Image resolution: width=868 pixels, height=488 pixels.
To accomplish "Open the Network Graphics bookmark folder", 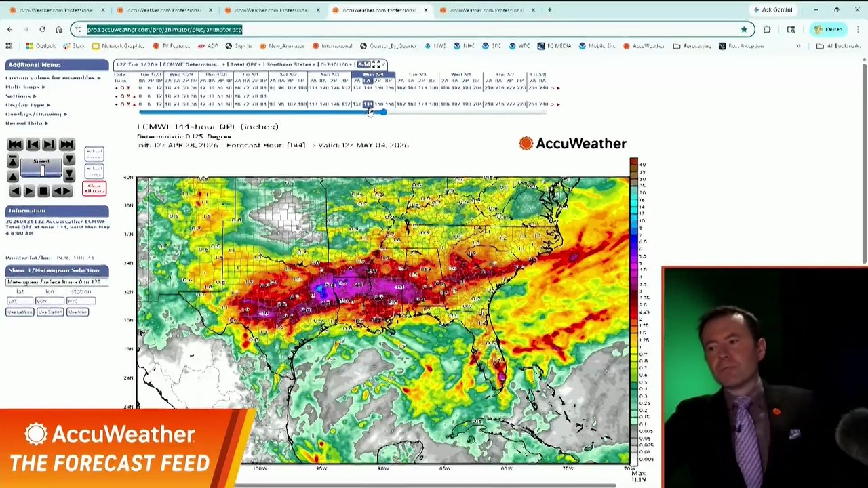I will click(118, 46).
